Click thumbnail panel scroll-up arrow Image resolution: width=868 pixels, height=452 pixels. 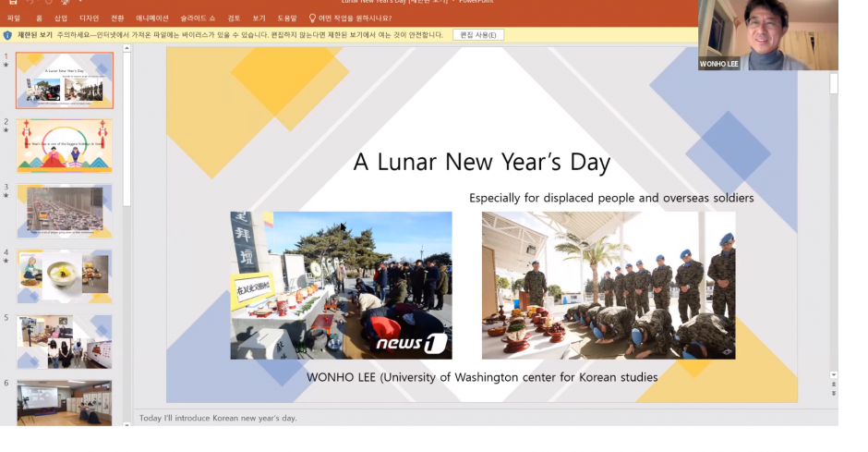[x=127, y=49]
